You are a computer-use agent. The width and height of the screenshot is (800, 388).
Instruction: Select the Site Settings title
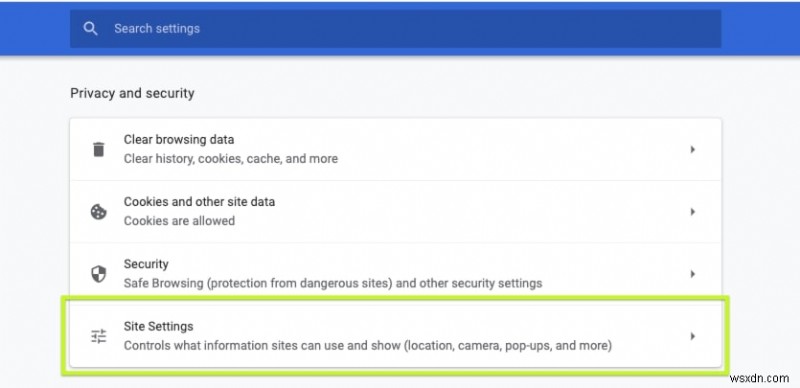pos(159,326)
